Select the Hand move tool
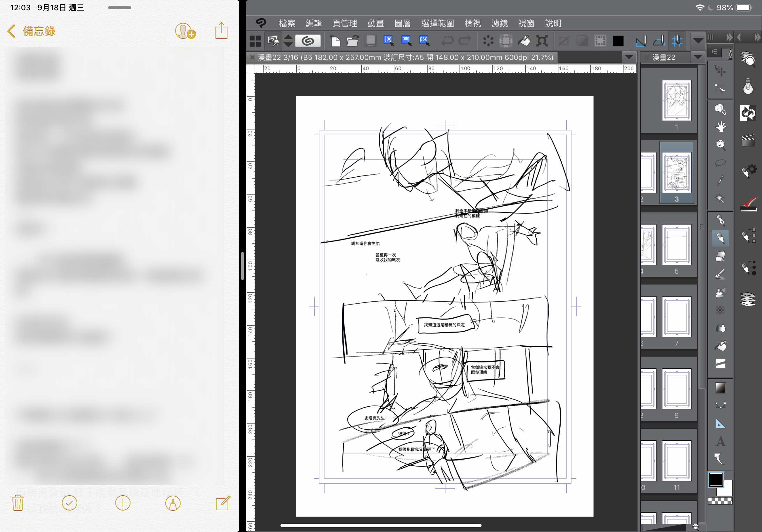Viewport: 762px width, 532px height. click(720, 127)
